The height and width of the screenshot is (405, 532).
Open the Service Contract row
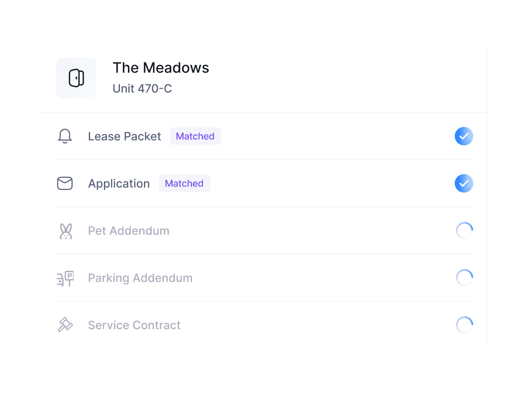point(134,325)
